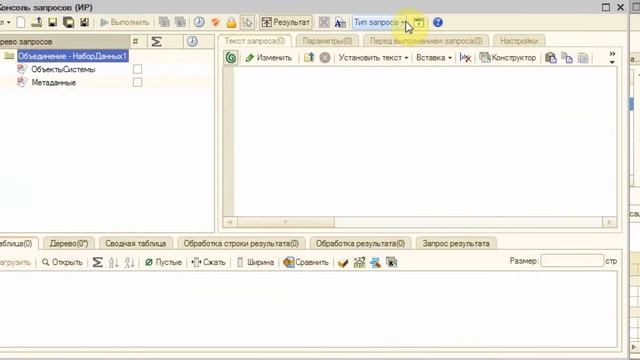The image size is (640, 360).
Task: Click the table-with-pencil icon in the result toolbar
Action: 376,262
